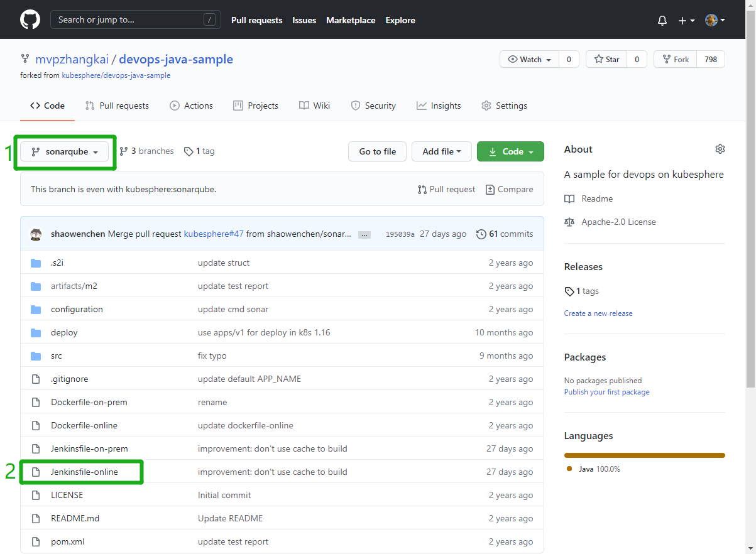This screenshot has width=756, height=554.
Task: Click the ellipsis to expand commit message
Action: coord(364,234)
